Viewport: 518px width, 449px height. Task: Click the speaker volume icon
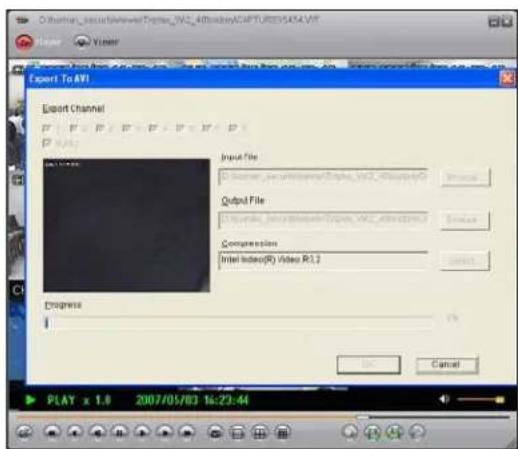[x=444, y=399]
